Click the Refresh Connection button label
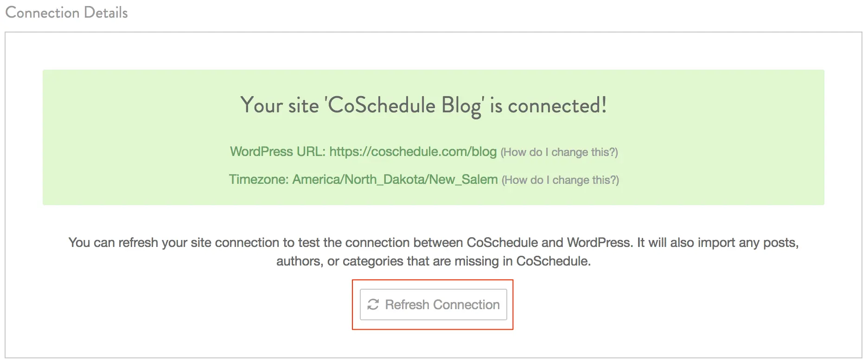The image size is (868, 363). 442,305
